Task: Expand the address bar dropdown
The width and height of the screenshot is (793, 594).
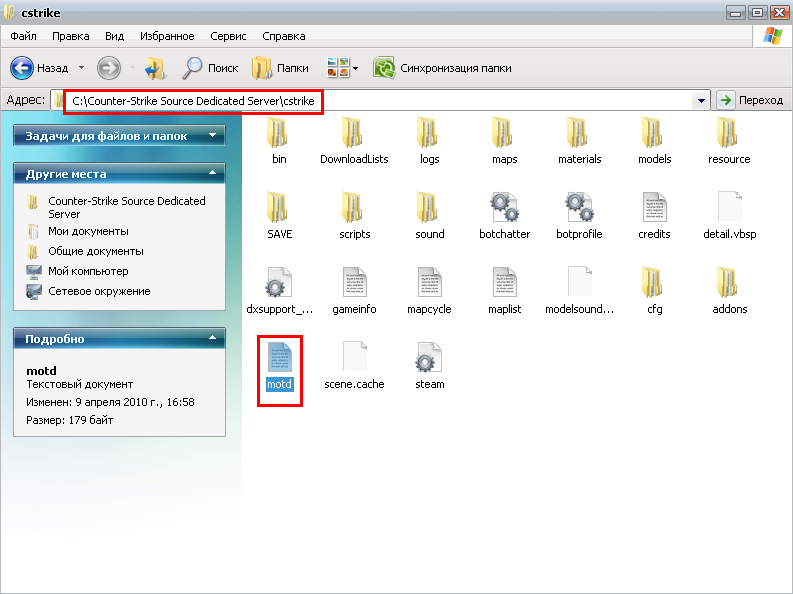Action: tap(701, 101)
